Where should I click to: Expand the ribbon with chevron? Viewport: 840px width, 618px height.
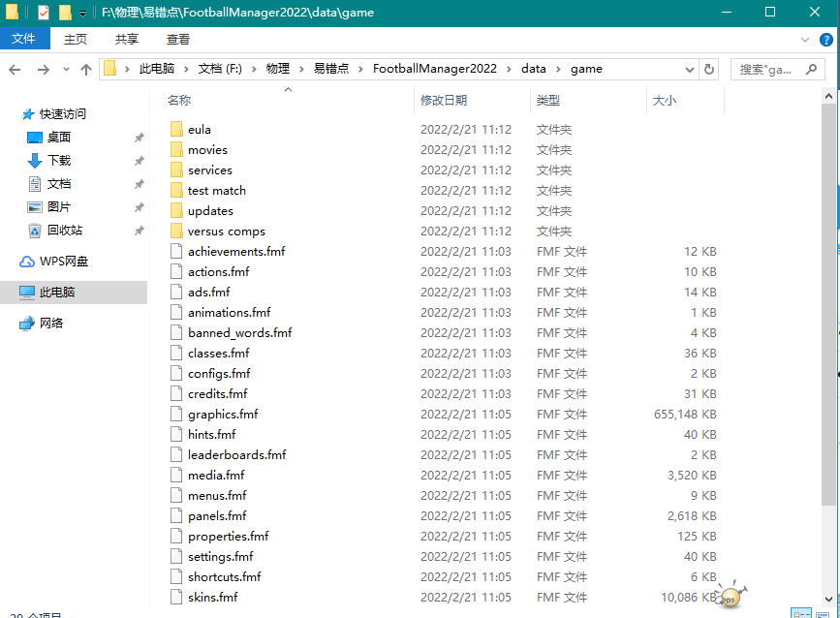tap(805, 40)
